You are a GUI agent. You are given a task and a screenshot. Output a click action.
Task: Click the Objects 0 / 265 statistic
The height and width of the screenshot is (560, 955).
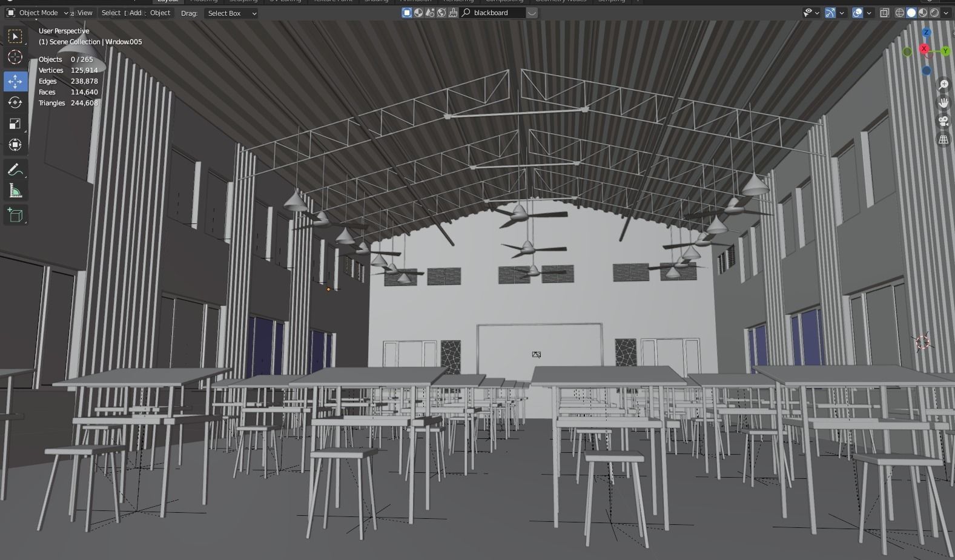[66, 59]
